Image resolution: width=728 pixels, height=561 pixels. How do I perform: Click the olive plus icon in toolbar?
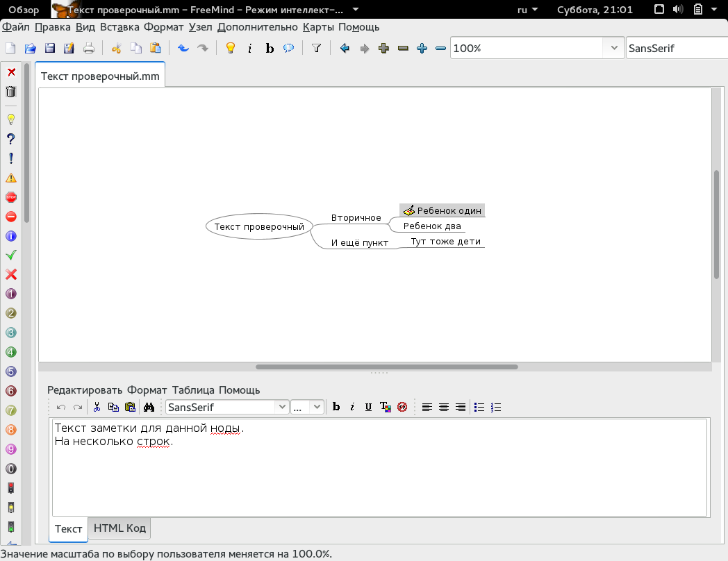[383, 48]
